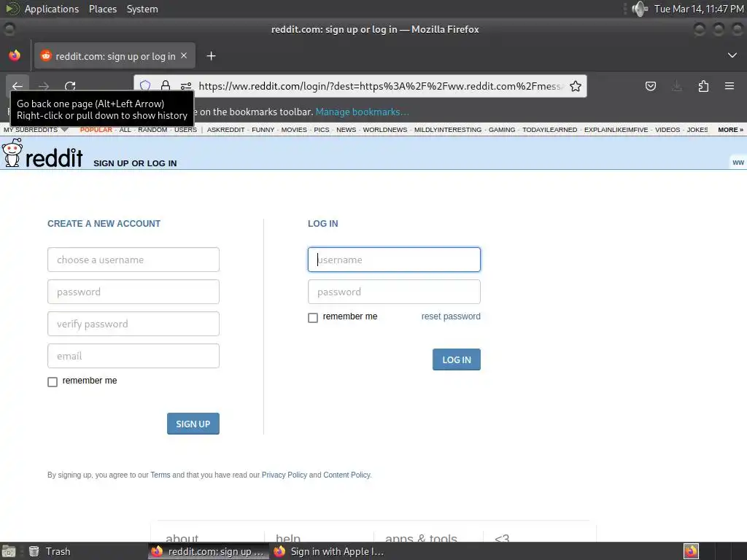Open the Content Policy link
Viewport: 747px width, 560px height.
[x=347, y=475]
